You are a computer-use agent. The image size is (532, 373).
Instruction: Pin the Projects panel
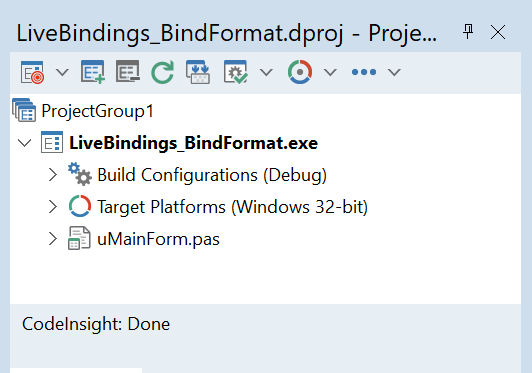[x=468, y=32]
